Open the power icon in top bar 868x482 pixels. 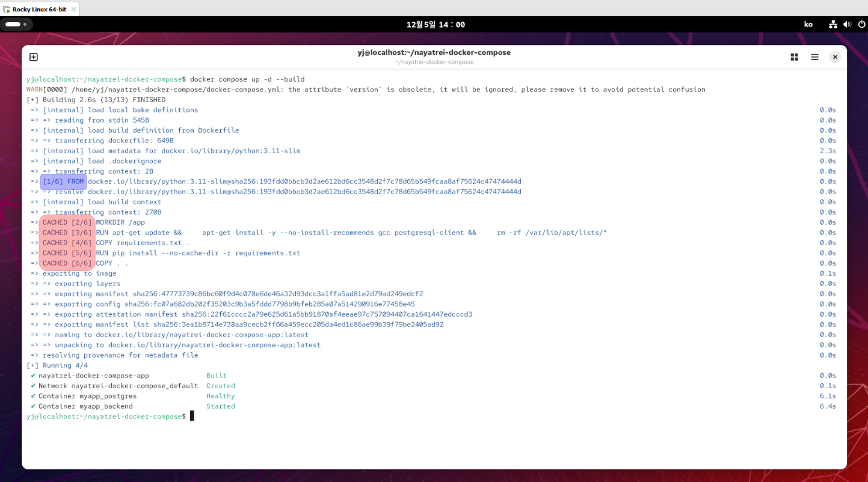click(861, 25)
